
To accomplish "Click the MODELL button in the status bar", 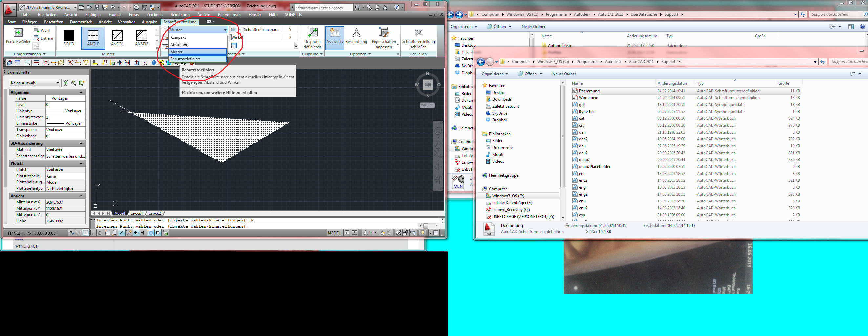I will click(335, 233).
